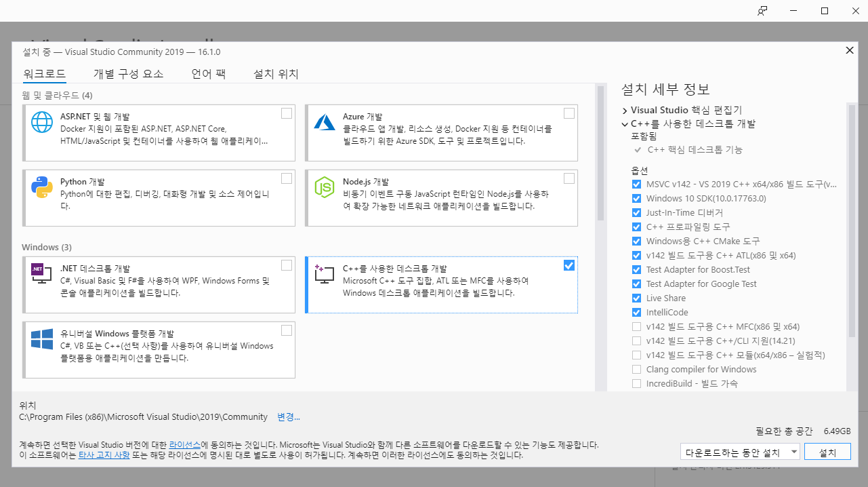
Task: Click the C++ desktop development monitor icon
Action: click(325, 273)
